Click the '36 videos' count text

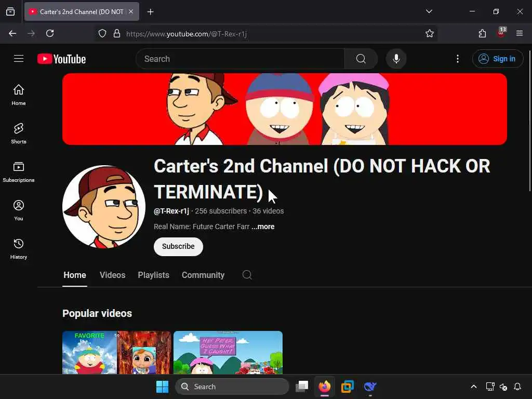pyautogui.click(x=268, y=211)
